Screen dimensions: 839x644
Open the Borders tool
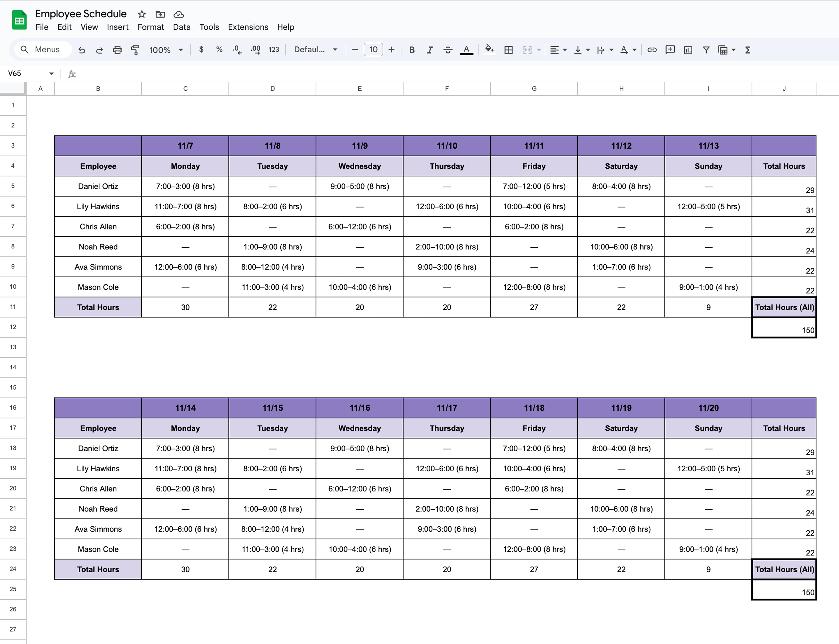(508, 50)
